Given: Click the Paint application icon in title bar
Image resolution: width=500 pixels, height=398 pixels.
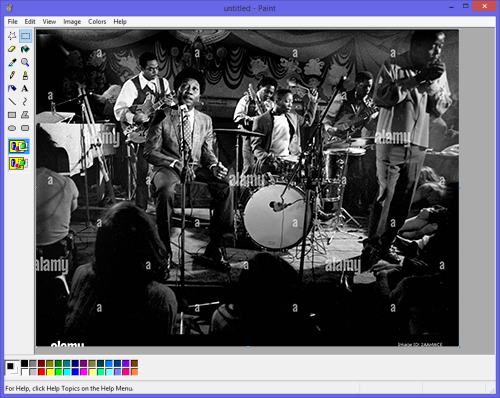Looking at the screenshot, I should (x=9, y=8).
